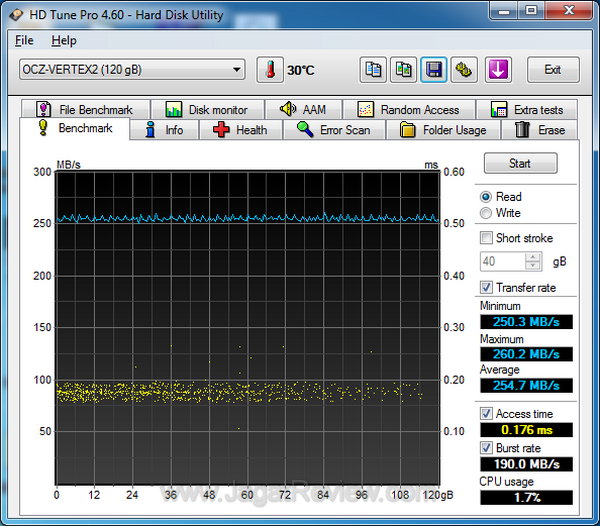Open the options gear icon
Image resolution: width=600 pixels, height=526 pixels.
[464, 70]
